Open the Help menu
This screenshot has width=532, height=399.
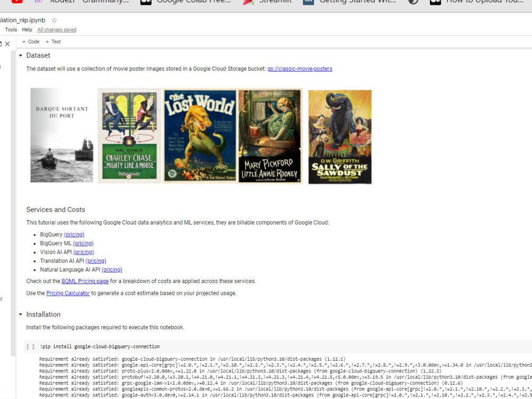(27, 30)
